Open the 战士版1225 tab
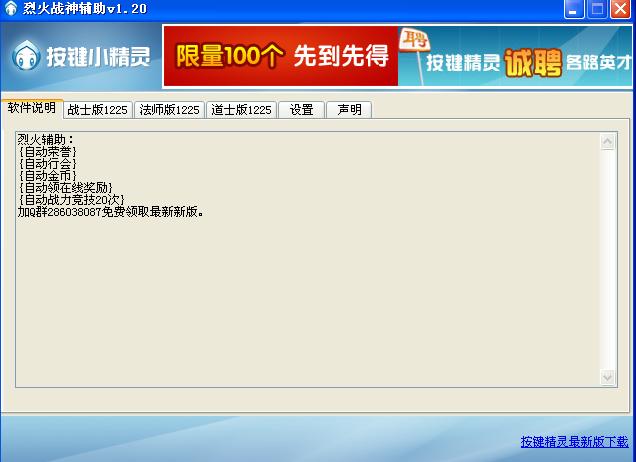 (x=97, y=110)
